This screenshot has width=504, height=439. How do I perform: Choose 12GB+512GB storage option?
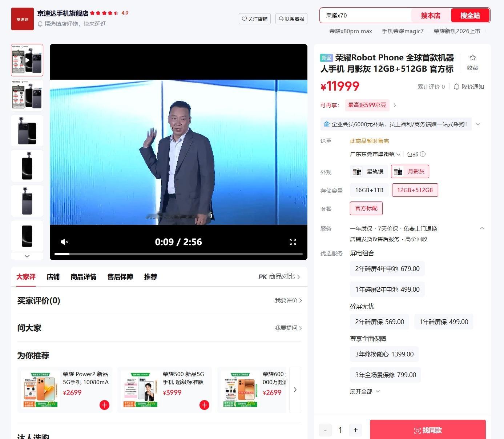415,190
